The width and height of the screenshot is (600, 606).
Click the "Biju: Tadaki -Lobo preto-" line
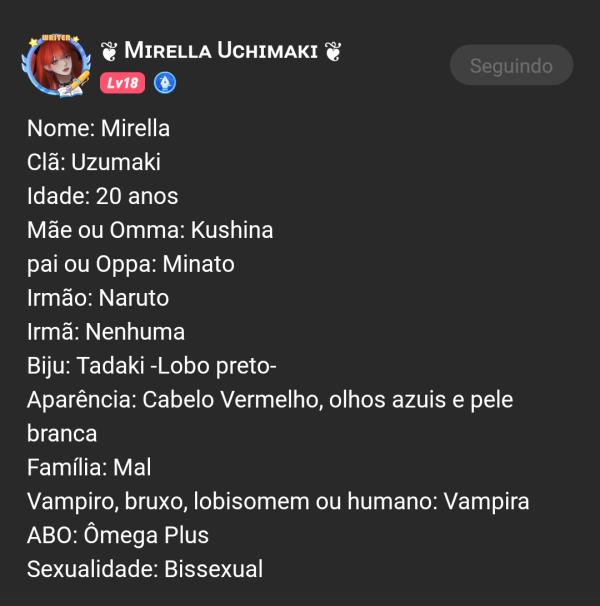tap(145, 366)
